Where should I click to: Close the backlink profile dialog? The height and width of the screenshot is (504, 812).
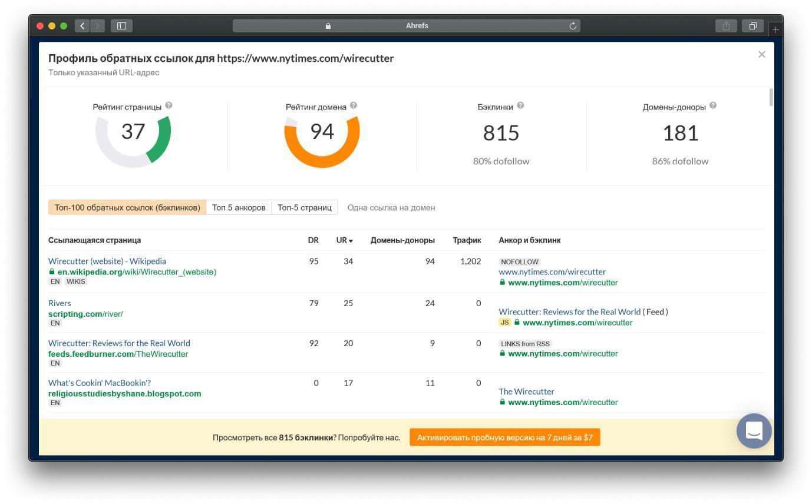pos(762,54)
